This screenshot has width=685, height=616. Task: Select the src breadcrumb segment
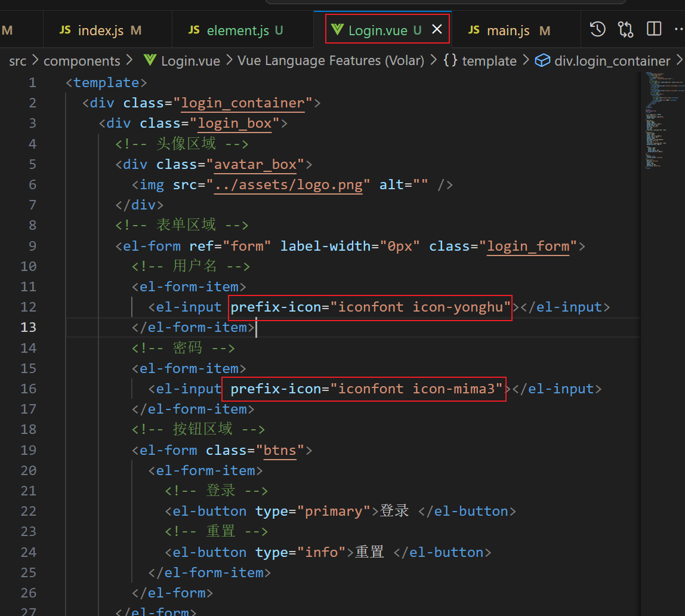(x=17, y=61)
